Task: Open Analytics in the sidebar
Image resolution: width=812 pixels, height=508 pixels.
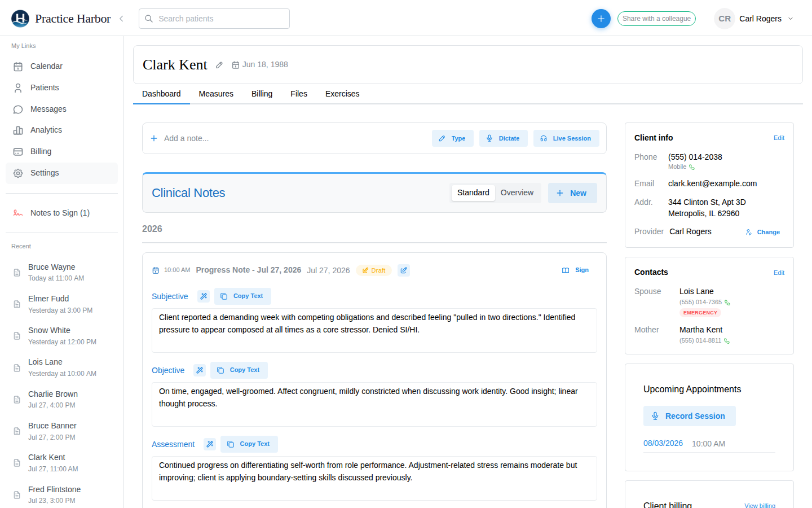Action: (62, 130)
